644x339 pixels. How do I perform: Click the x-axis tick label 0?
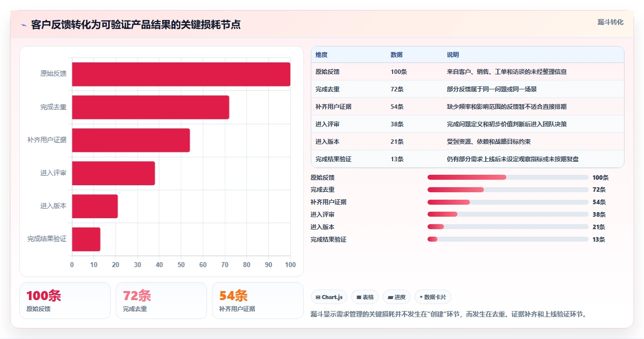click(x=72, y=265)
